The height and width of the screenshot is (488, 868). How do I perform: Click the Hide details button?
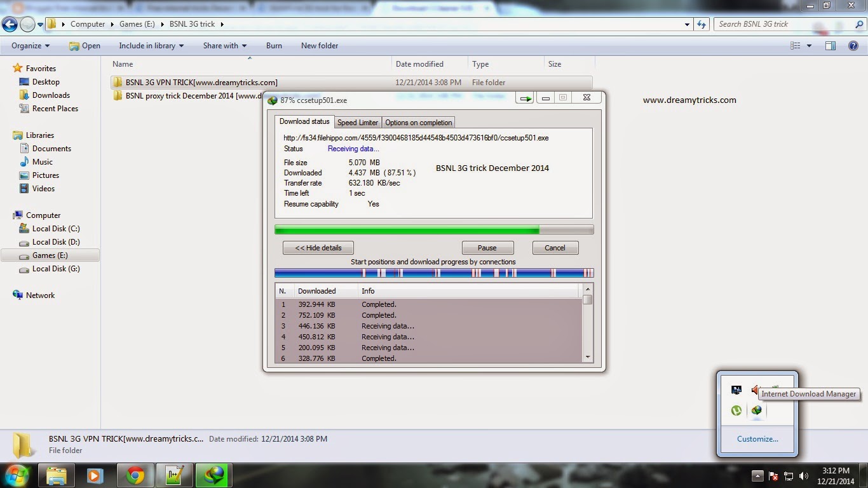[318, 248]
